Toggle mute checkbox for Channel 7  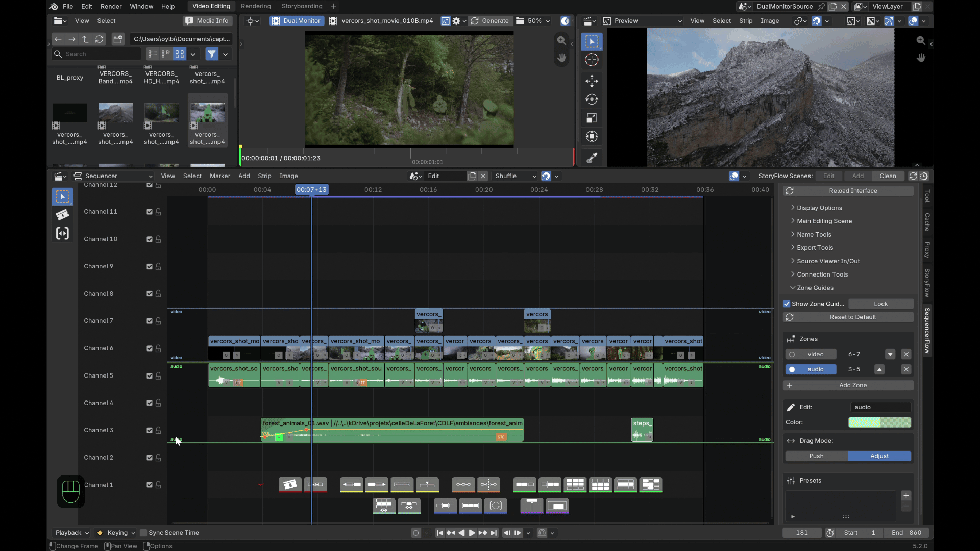[150, 321]
